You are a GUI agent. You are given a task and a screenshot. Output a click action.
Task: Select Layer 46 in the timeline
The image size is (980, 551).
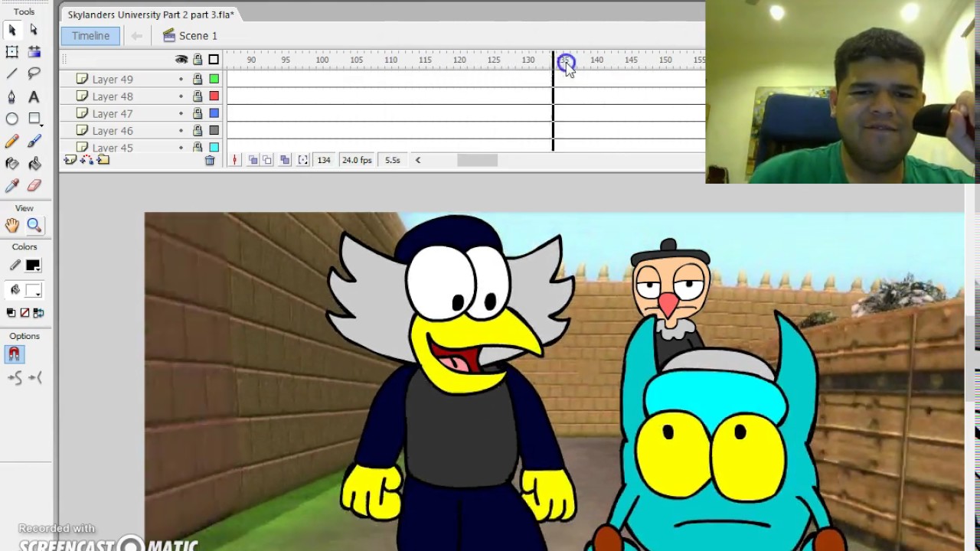113,131
